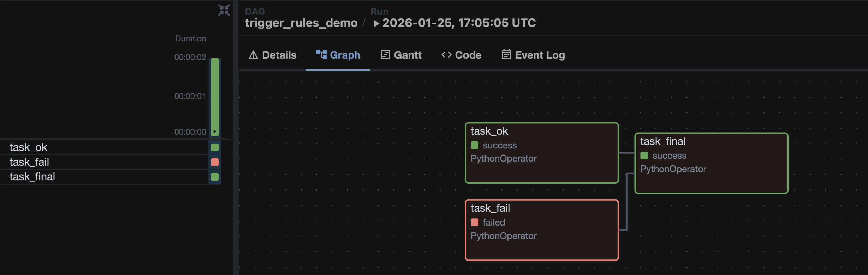Click the Gantt tab icon

pyautogui.click(x=385, y=55)
